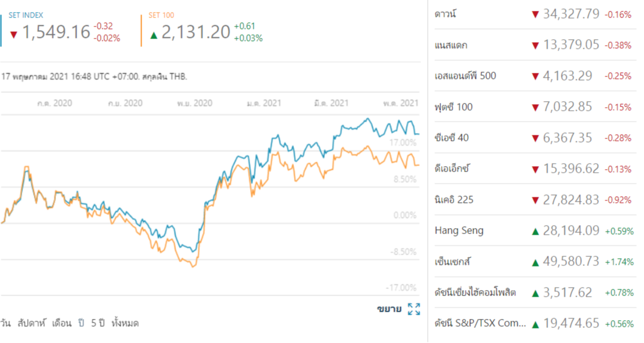Click the green up arrow beside SET 100
Image resolution: width=644 pixels, height=343 pixels.
tap(154, 35)
